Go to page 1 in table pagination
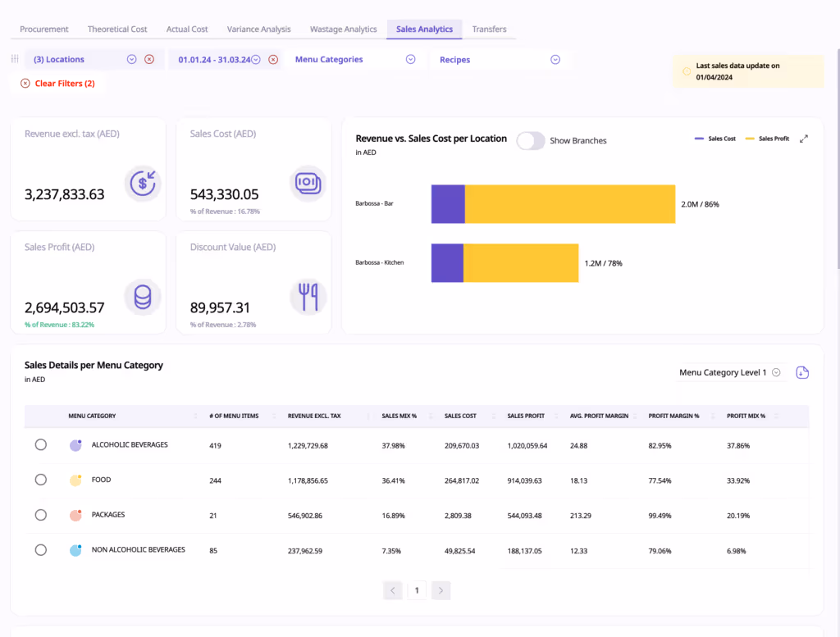840x637 pixels. pos(417,590)
